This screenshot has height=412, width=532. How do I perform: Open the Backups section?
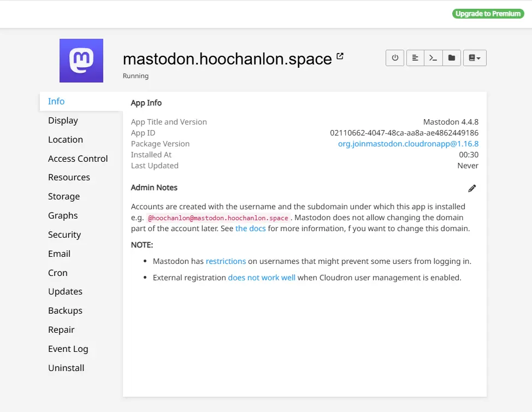pos(65,310)
